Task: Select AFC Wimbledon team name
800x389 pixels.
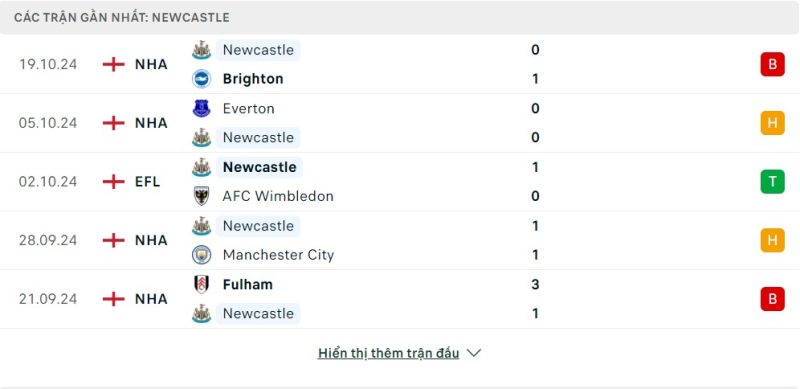Action: pos(278,196)
